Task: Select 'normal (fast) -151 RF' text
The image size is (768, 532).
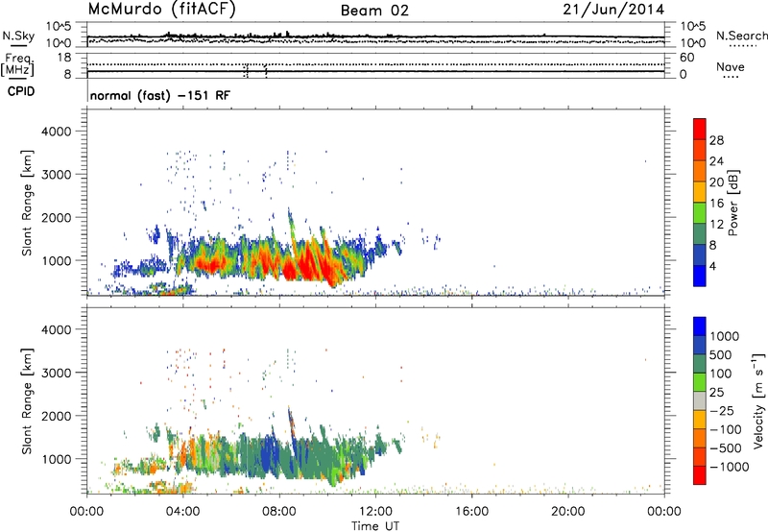Action: click(159, 95)
